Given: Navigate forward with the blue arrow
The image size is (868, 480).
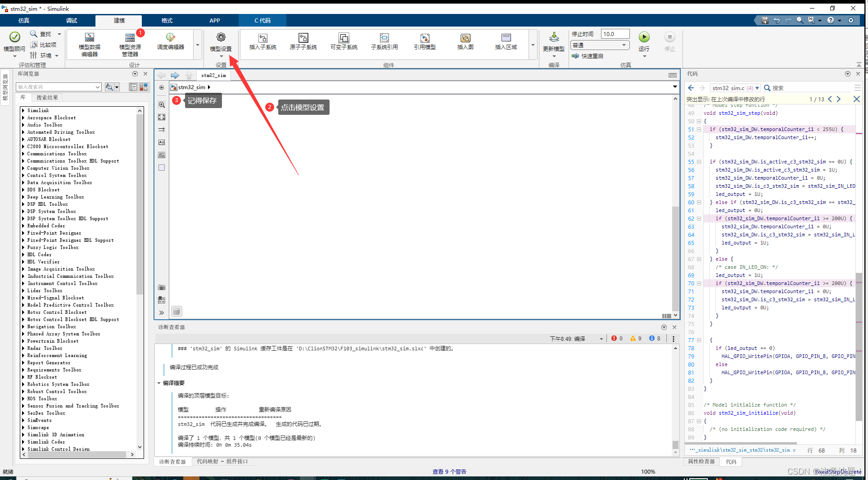Looking at the screenshot, I should 175,75.
